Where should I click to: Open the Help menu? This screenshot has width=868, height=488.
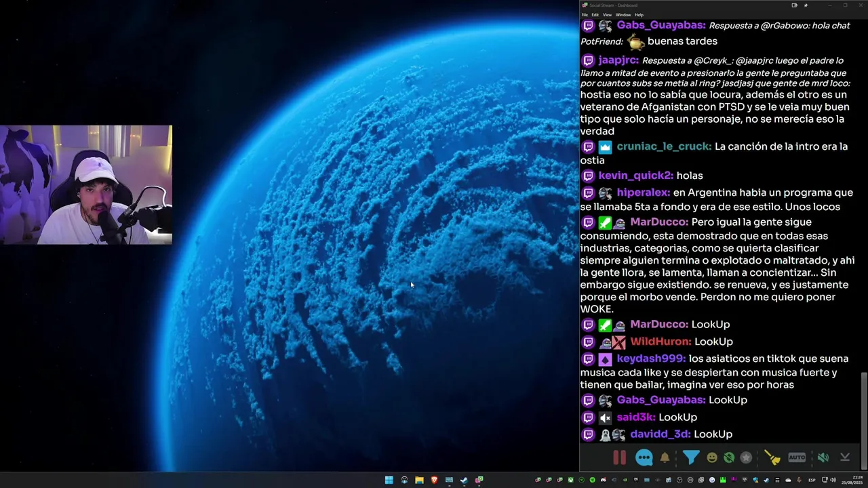639,14
